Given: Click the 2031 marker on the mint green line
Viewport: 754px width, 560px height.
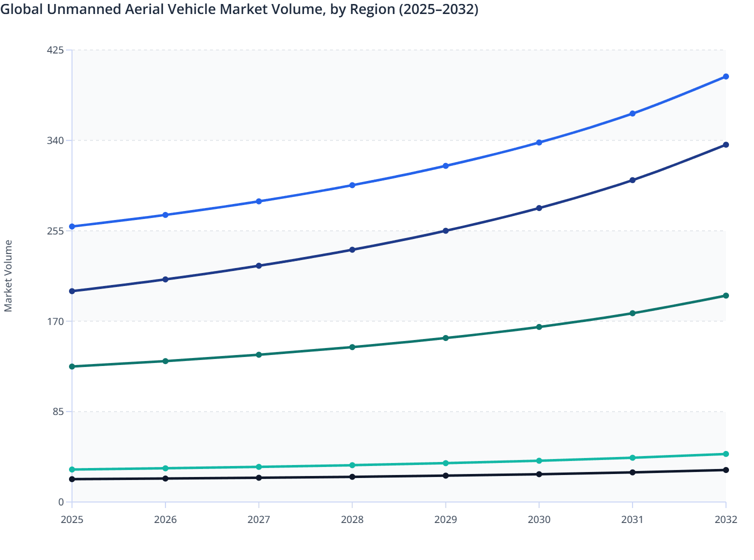Looking at the screenshot, I should 632,457.
